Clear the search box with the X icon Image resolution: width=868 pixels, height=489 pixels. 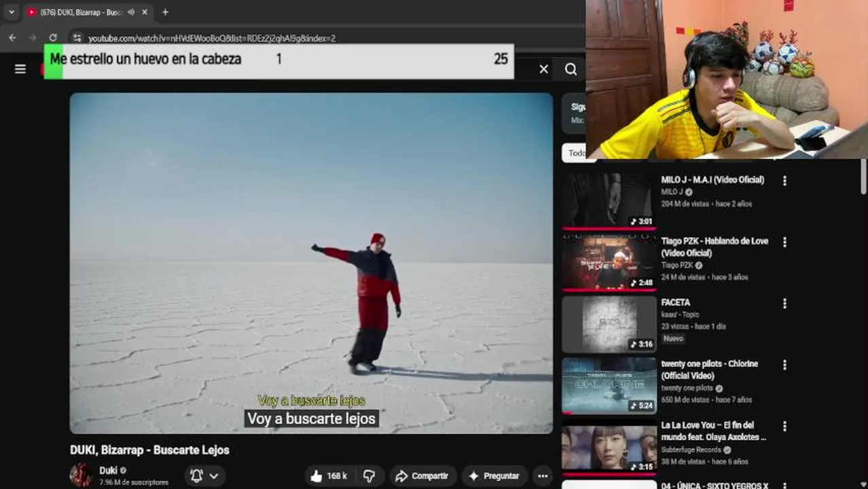543,69
